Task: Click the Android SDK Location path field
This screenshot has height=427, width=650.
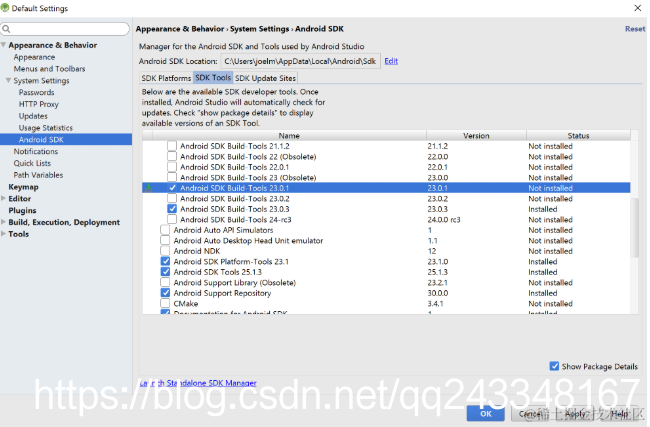Action: pyautogui.click(x=300, y=61)
